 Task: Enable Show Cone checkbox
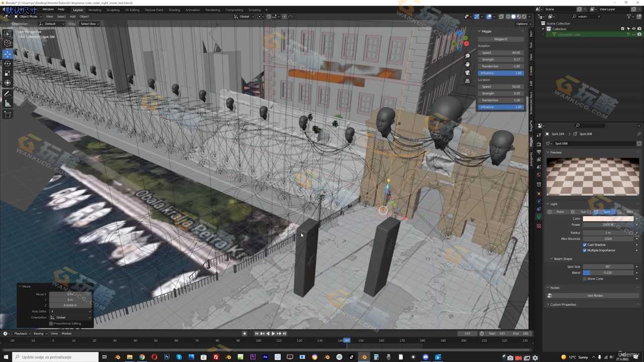point(585,279)
